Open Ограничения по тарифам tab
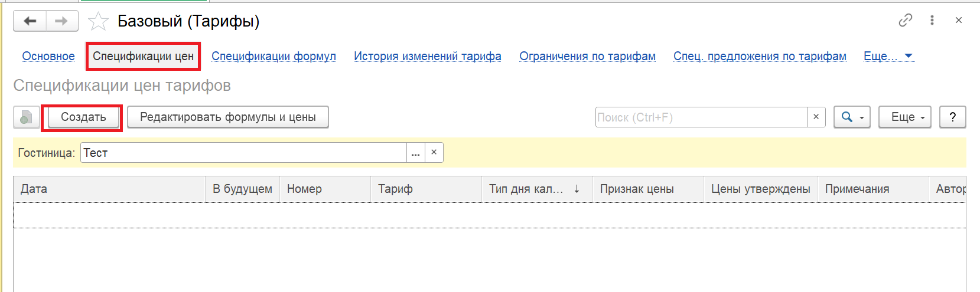 (587, 56)
